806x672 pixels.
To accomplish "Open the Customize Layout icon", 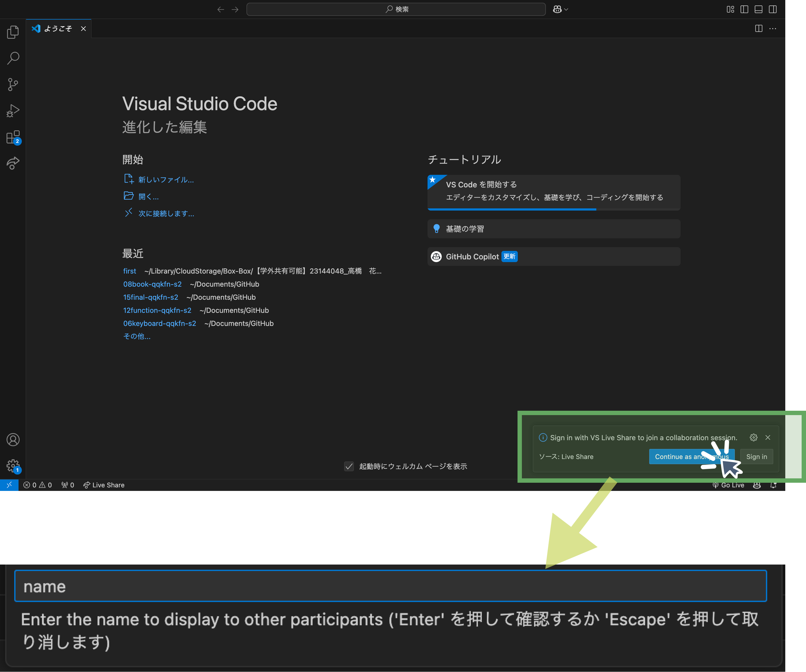I will (x=730, y=9).
